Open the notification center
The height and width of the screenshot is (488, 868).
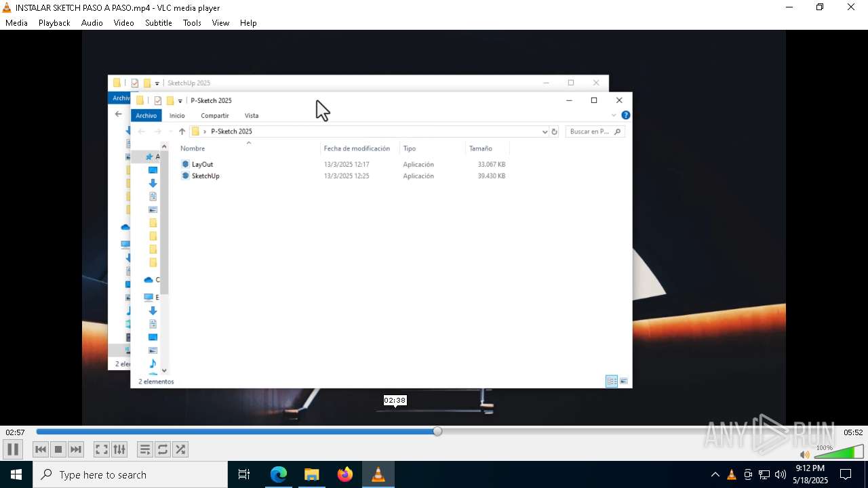846,474
